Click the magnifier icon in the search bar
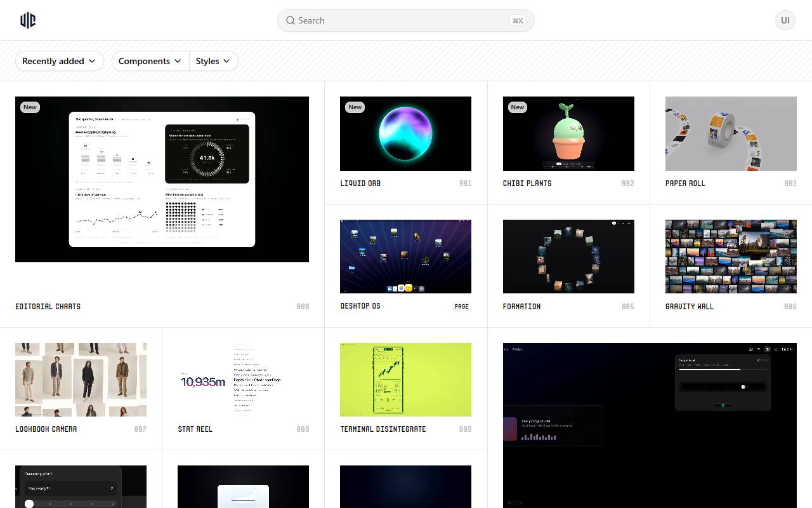The image size is (812, 508). (x=291, y=20)
